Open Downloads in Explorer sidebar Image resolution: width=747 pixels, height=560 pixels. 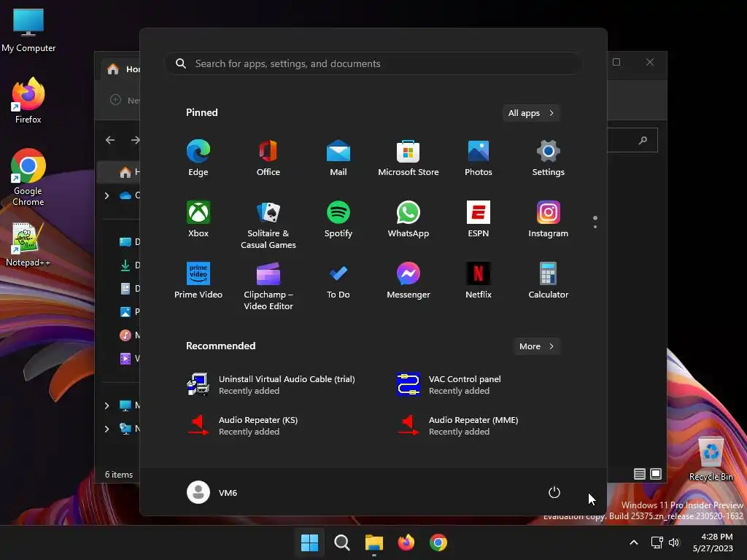(129, 265)
